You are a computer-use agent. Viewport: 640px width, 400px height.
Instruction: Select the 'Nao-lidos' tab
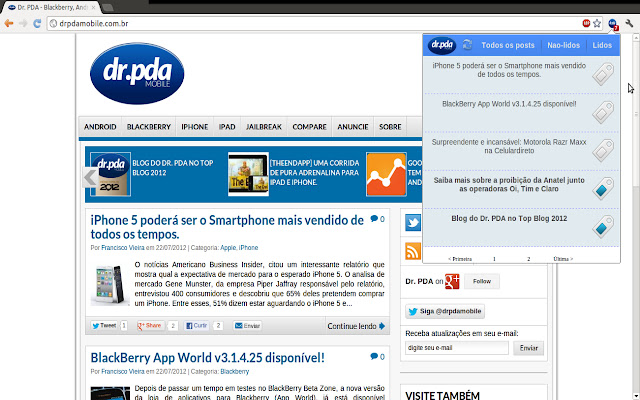point(563,45)
